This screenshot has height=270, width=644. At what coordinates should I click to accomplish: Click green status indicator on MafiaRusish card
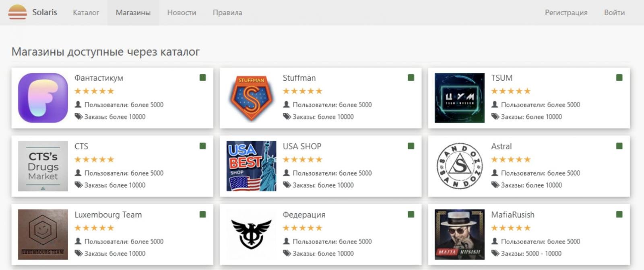[619, 214]
